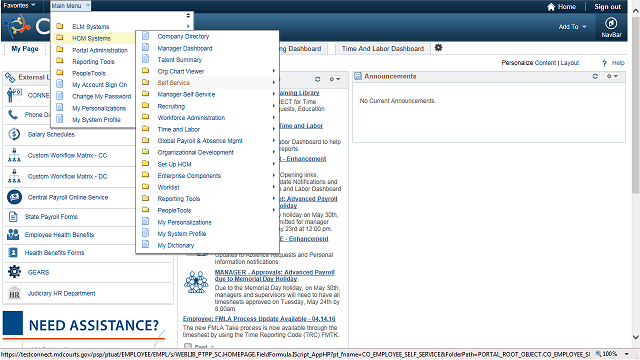Click the Central Payroll Online Service icon
This screenshot has height=360, width=640.
coord(14,197)
